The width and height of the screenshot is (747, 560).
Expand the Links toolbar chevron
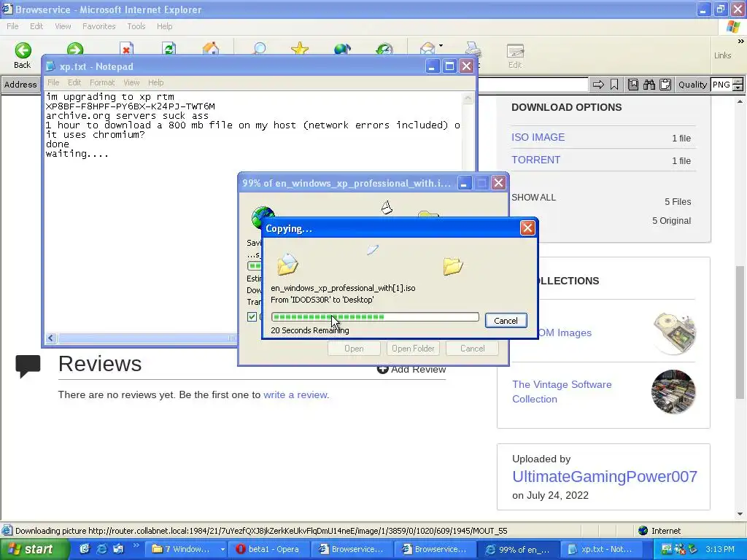[741, 42]
